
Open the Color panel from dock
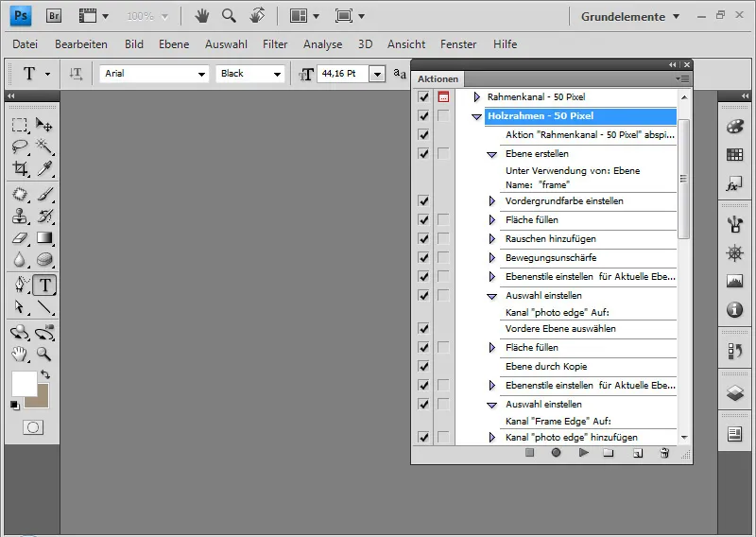735,127
